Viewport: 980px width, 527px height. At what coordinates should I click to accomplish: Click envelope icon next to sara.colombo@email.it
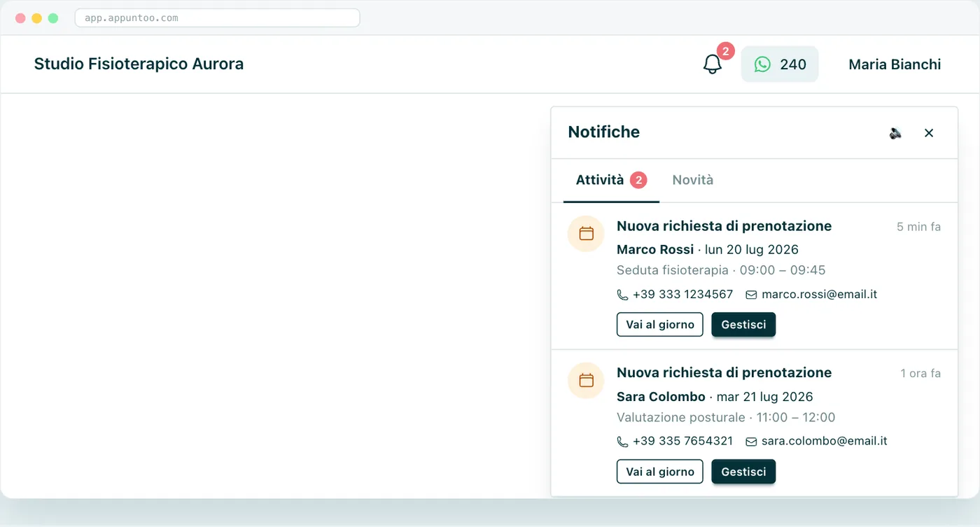click(751, 442)
